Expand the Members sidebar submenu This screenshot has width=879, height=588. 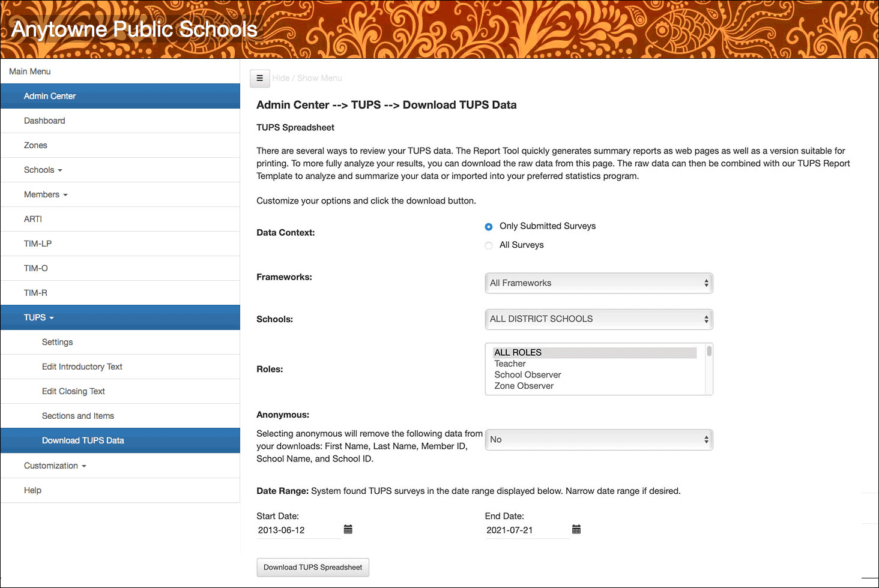pos(120,194)
